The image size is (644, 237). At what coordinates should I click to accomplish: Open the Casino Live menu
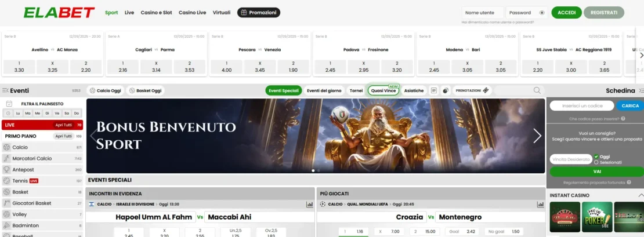[193, 12]
